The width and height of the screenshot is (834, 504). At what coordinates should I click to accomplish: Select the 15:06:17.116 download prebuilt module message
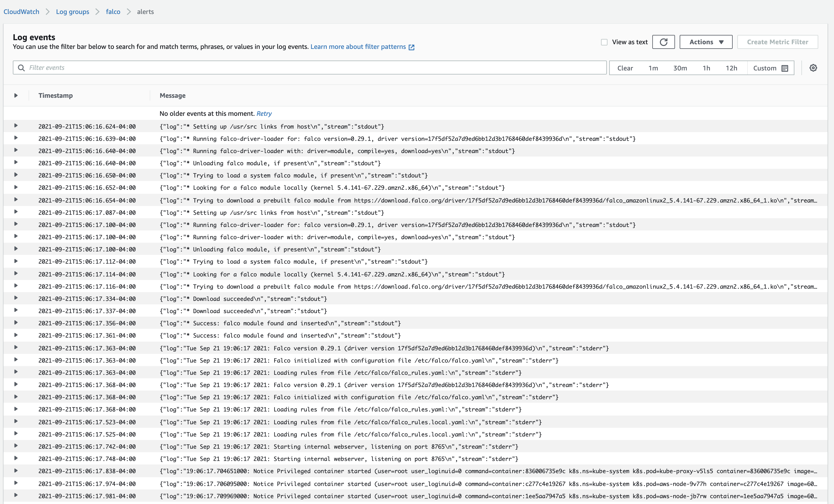pos(488,287)
